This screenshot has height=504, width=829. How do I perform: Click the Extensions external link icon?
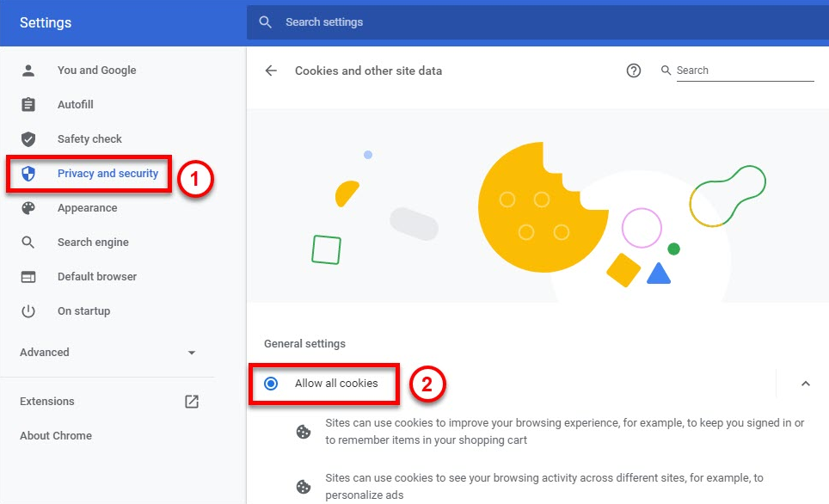191,402
